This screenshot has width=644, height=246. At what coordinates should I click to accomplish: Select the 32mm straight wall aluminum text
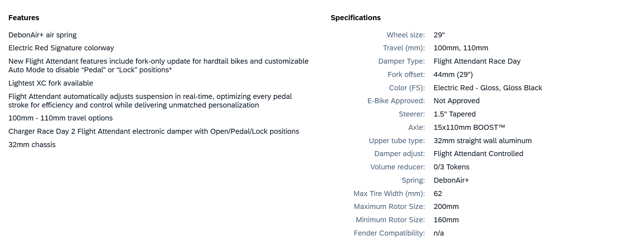tap(483, 141)
